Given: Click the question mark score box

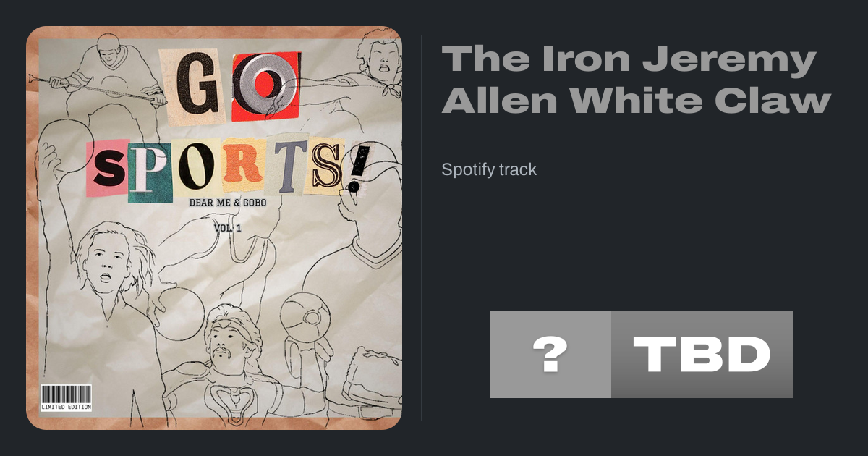Looking at the screenshot, I should coord(550,355).
